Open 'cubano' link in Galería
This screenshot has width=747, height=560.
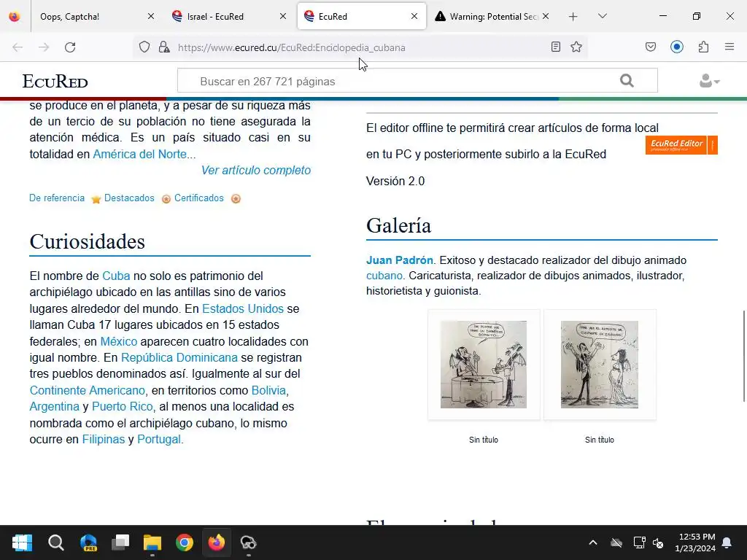[x=384, y=276]
